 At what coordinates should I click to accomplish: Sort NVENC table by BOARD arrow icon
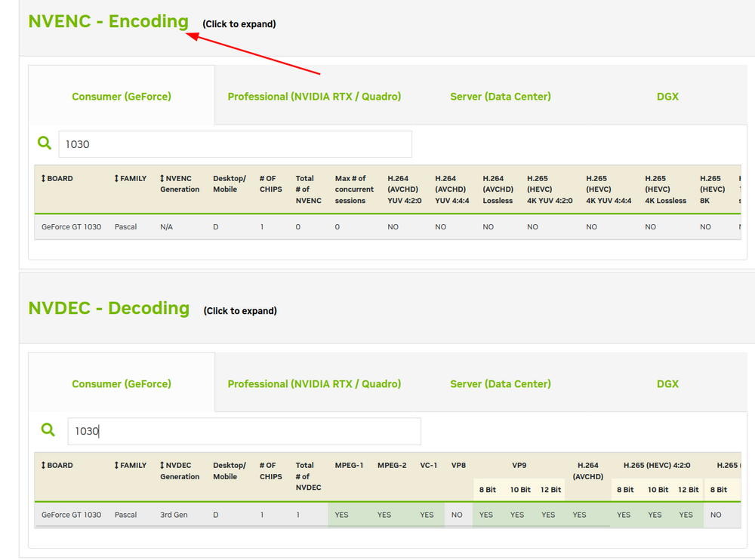pyautogui.click(x=43, y=178)
